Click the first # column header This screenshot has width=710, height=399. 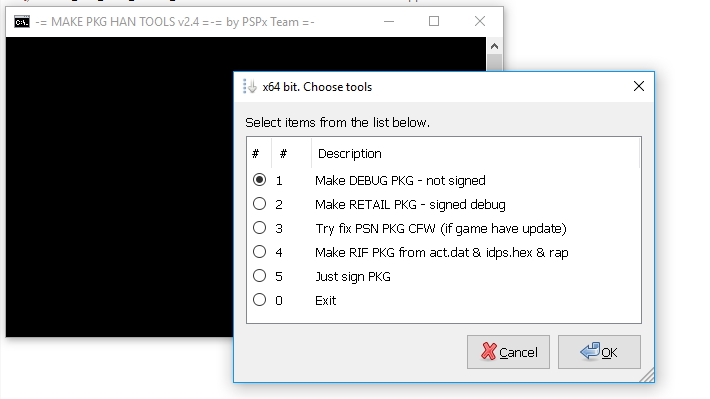click(259, 154)
